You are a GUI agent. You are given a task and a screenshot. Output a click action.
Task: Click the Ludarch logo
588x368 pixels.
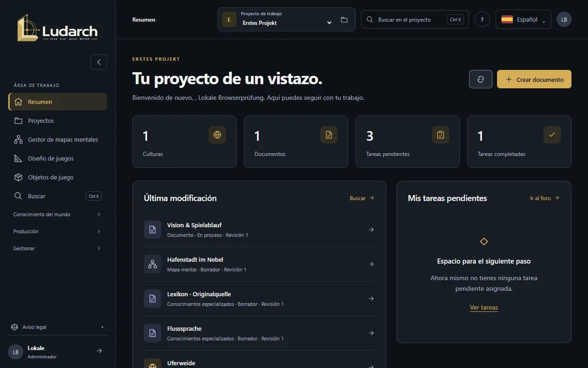pyautogui.click(x=57, y=28)
